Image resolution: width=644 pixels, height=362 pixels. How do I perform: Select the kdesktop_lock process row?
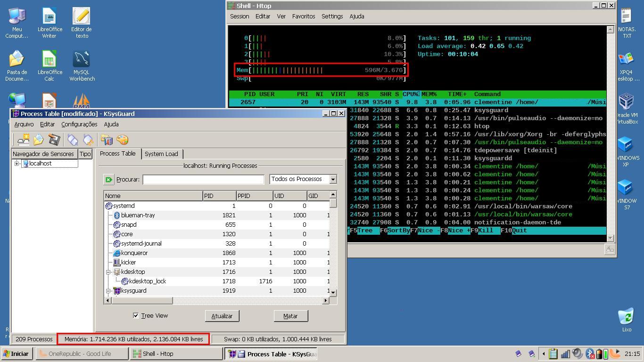(216, 281)
